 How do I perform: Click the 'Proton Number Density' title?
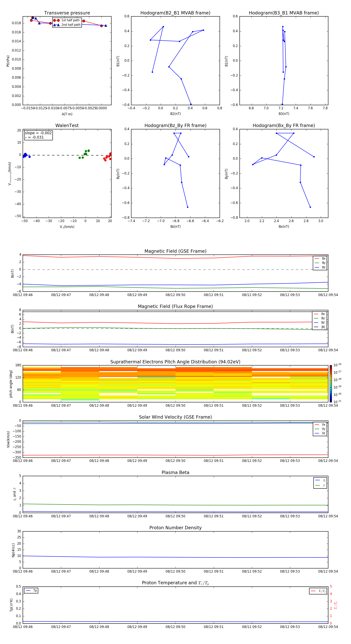(175, 528)
